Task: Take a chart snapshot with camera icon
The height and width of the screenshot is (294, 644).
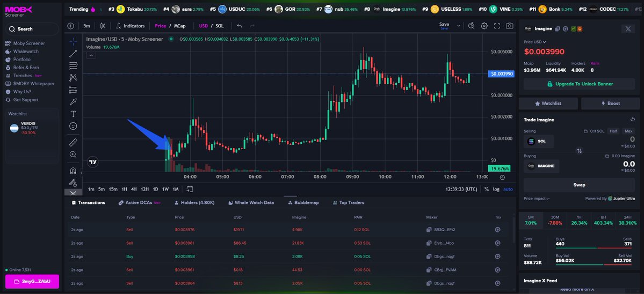Action: tap(510, 26)
